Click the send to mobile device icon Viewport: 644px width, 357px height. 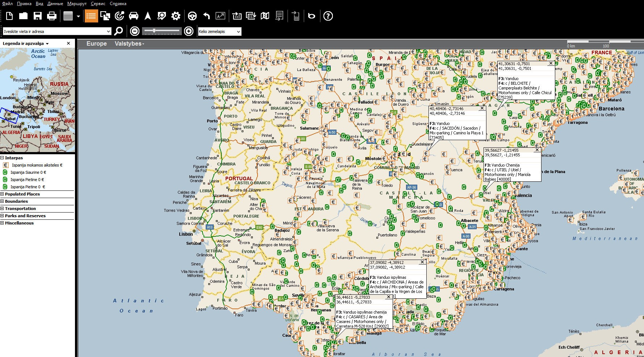click(x=296, y=16)
